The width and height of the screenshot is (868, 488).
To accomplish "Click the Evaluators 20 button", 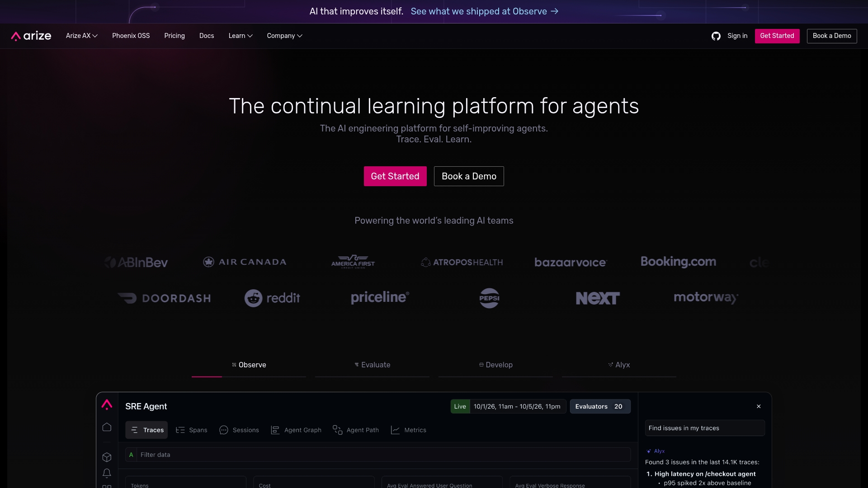I will [600, 407].
